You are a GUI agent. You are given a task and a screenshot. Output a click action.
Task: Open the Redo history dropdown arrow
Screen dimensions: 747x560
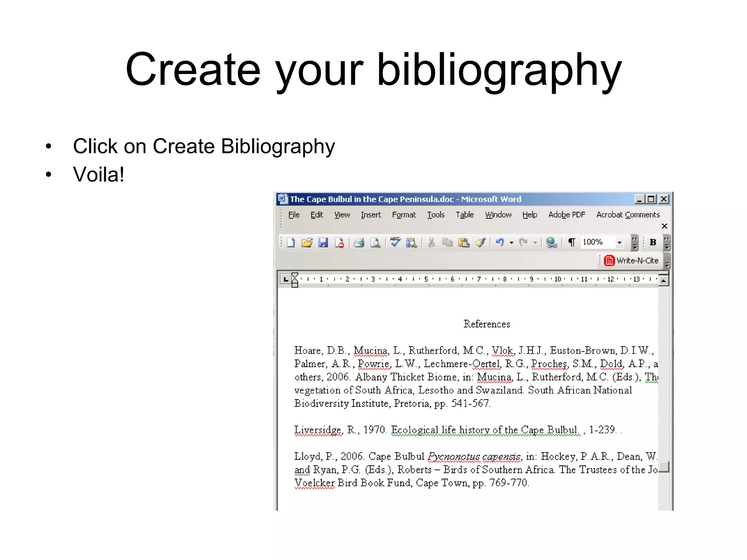point(535,242)
